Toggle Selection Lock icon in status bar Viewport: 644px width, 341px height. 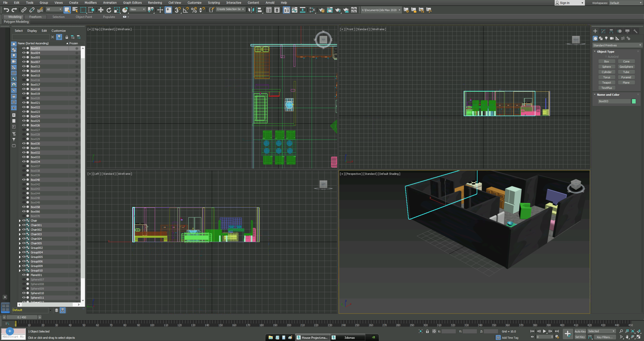[428, 331]
